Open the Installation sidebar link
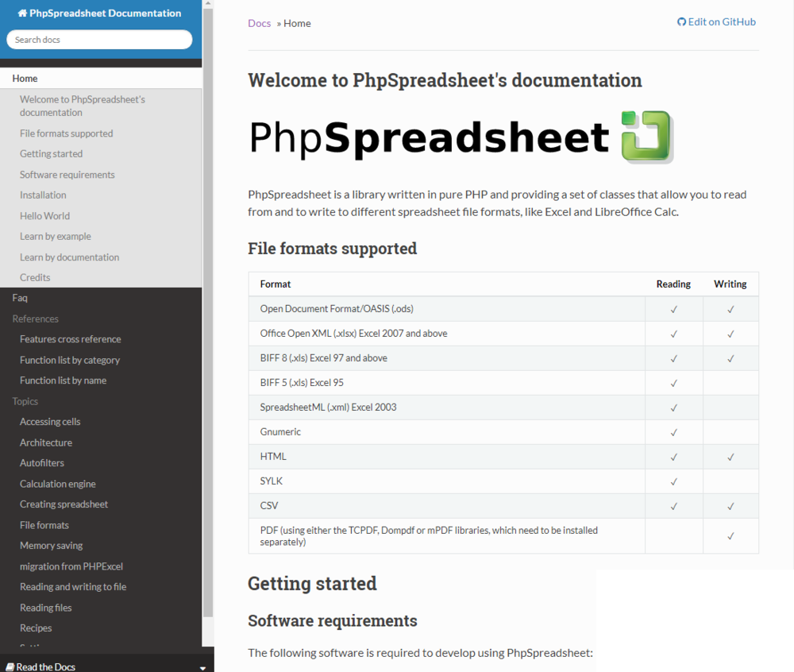This screenshot has width=794, height=672. [x=43, y=195]
